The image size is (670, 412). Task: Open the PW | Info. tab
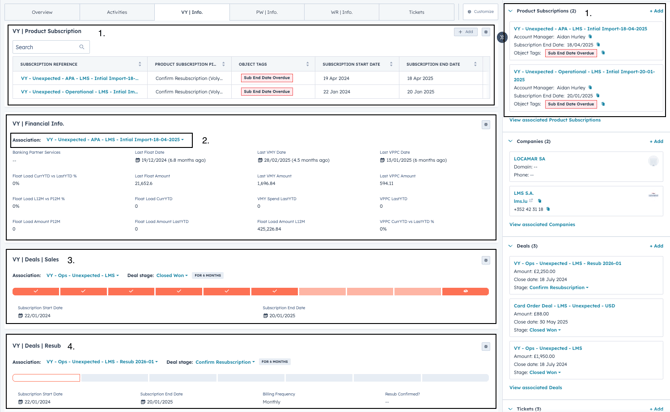267,12
